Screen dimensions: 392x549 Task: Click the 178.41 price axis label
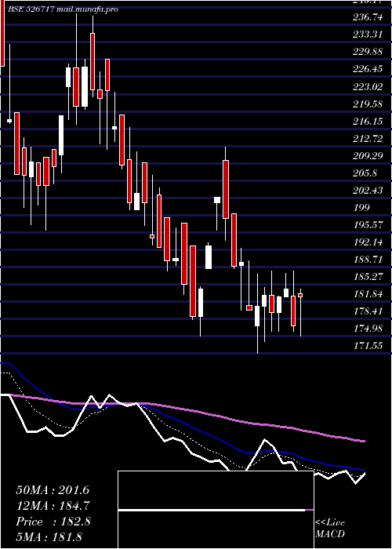click(368, 311)
